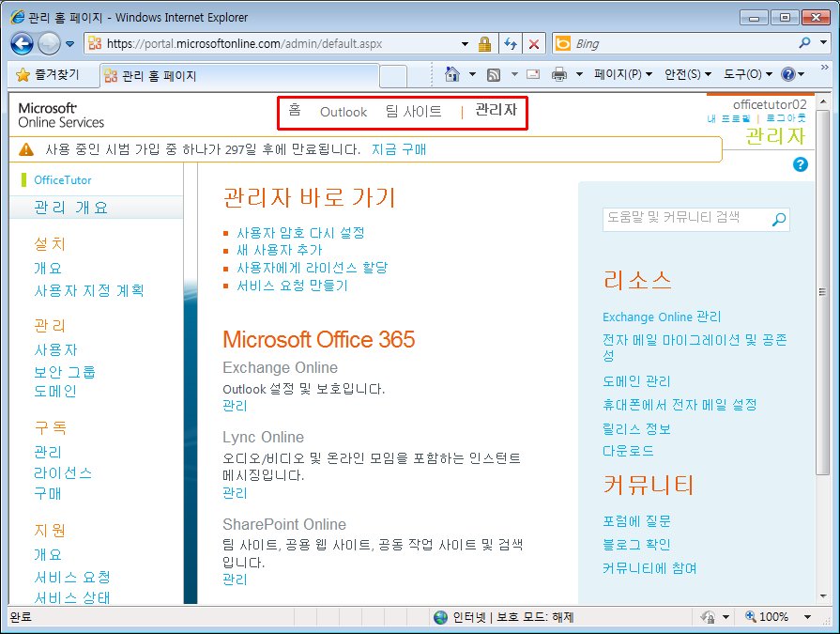Screen dimensions: 840x634
Task: Click the Home page house icon
Action: [452, 74]
